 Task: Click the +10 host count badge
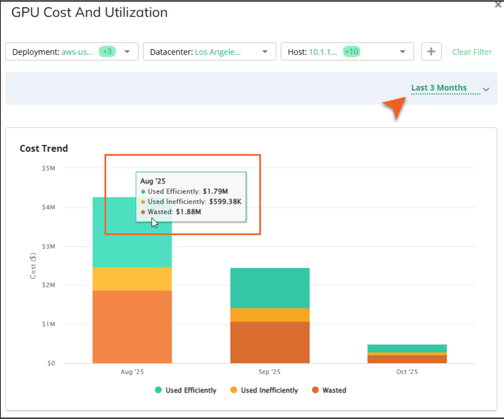click(351, 51)
